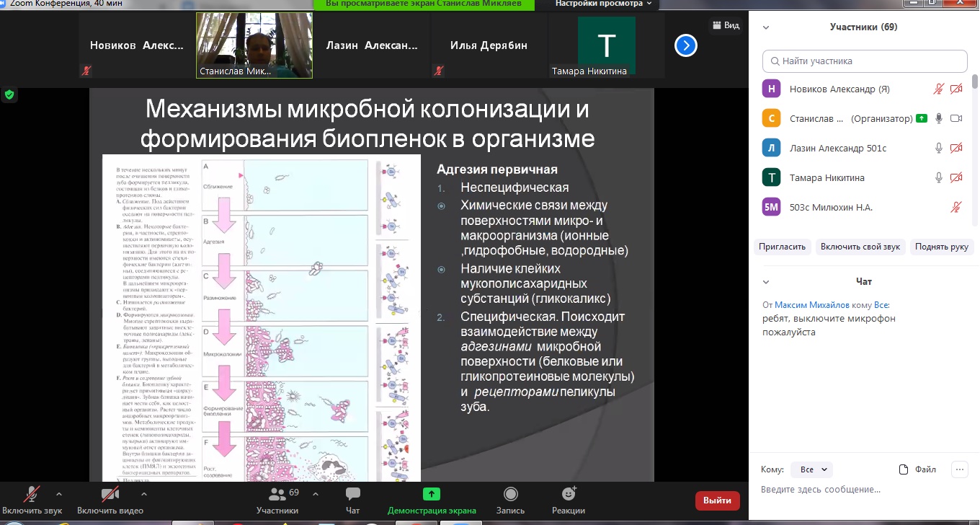980x525 pixels.
Task: Click the green sharing indicator beside Станислав
Action: [921, 118]
